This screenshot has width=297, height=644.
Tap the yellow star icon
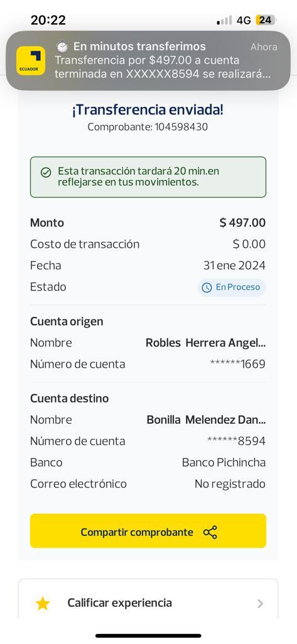pos(43,603)
